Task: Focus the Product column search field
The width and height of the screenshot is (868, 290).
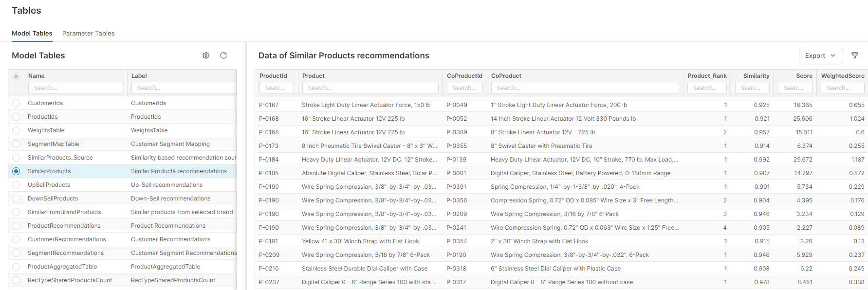Action: [370, 88]
